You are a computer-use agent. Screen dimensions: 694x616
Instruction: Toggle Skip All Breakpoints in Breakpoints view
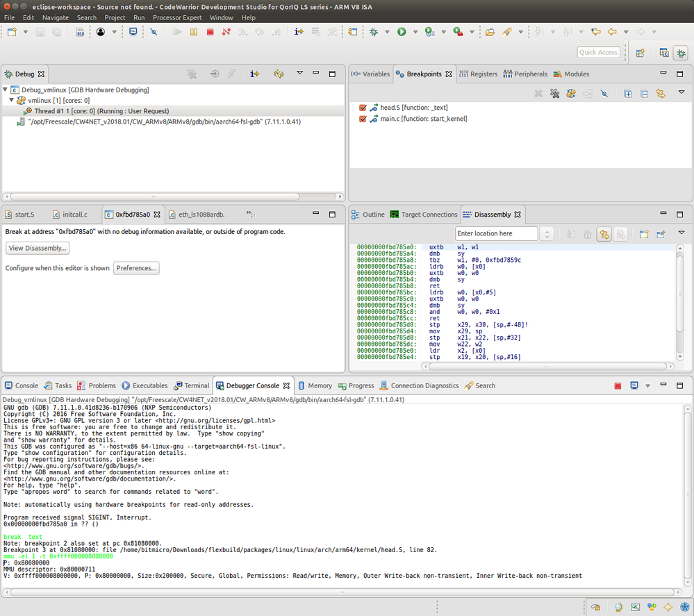604,93
